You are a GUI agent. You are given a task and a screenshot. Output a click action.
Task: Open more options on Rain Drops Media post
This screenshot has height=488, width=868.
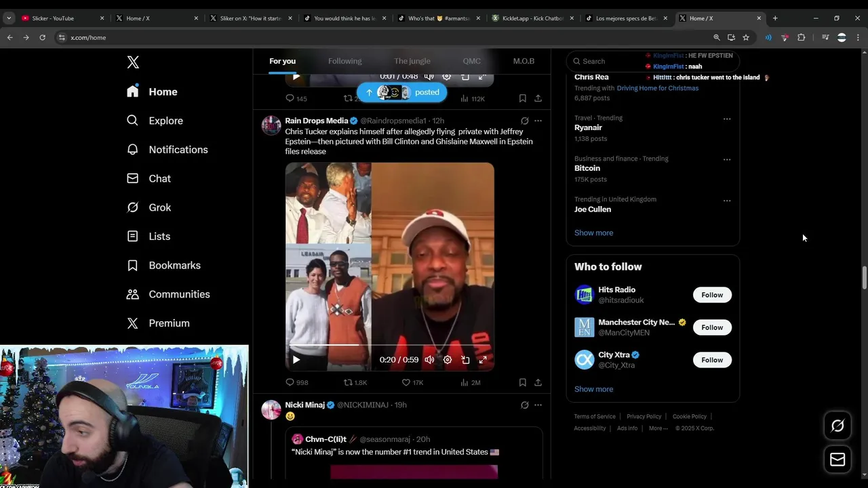(538, 121)
